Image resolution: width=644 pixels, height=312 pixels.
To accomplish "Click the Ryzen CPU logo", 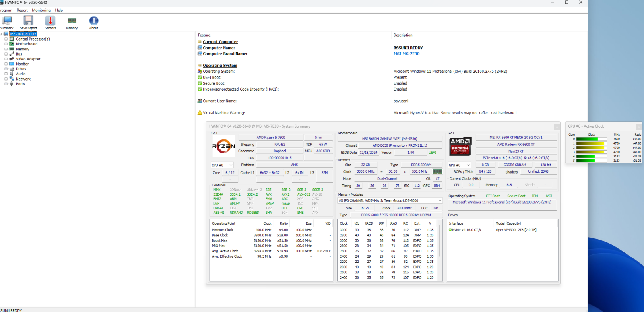I will 223,146.
